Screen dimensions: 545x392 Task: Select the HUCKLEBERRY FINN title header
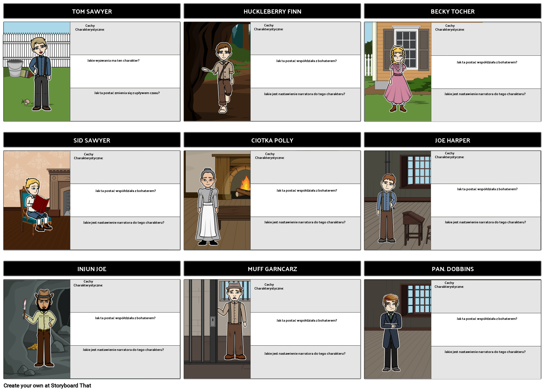[272, 11]
